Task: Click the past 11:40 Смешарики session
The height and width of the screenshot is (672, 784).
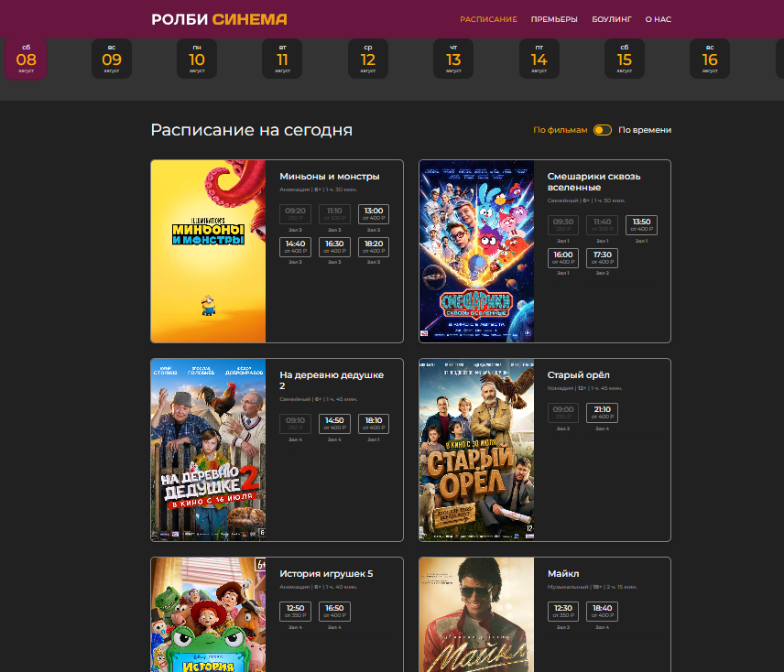Action: click(x=603, y=225)
